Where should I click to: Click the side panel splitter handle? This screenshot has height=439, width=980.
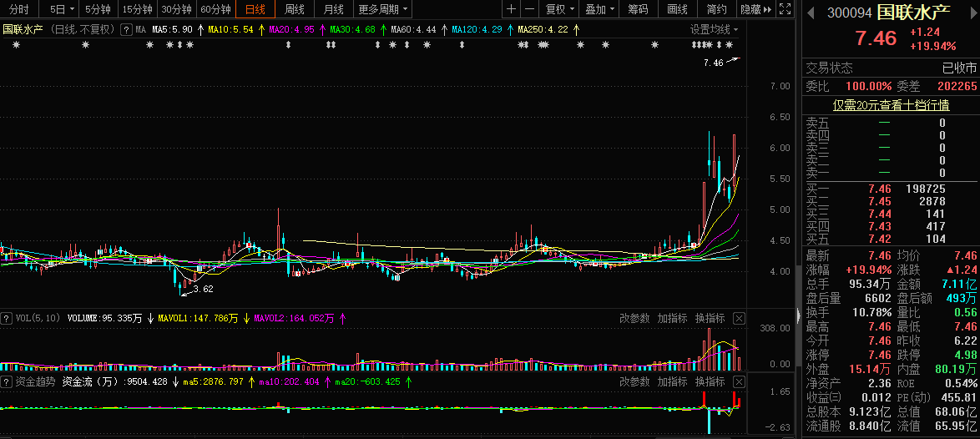(x=797, y=317)
